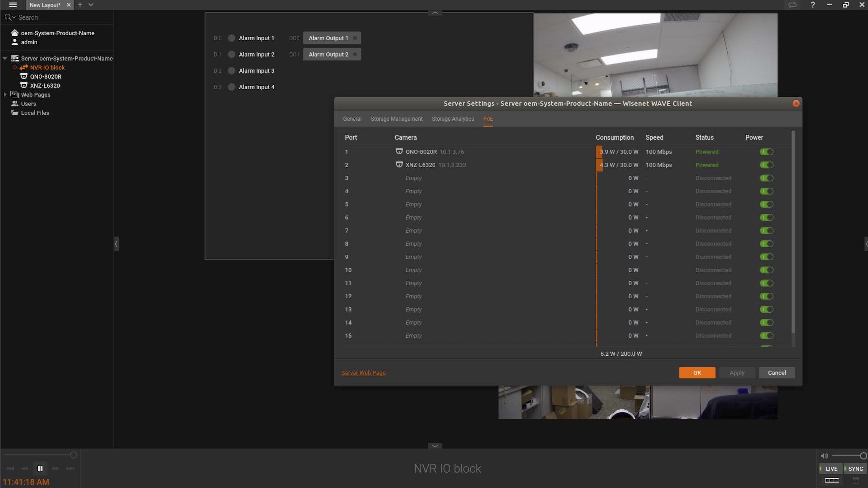Close the New Layout tab
The width and height of the screenshot is (868, 488).
68,5
